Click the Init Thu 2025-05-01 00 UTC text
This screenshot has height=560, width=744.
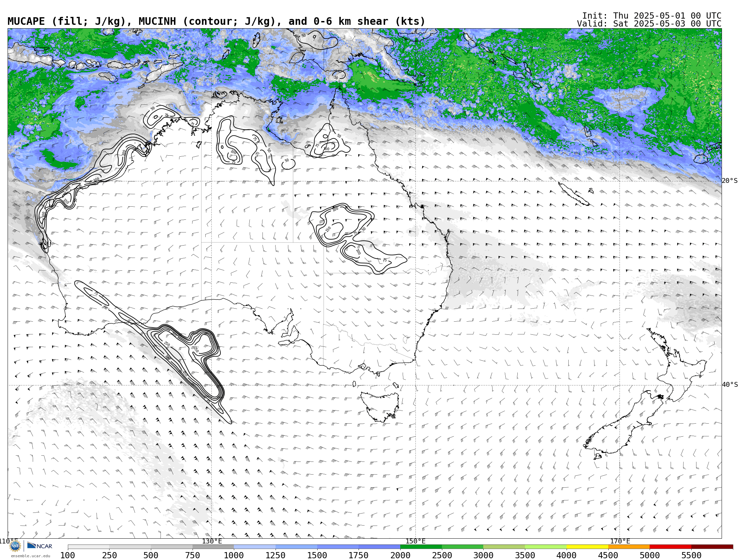652,16
